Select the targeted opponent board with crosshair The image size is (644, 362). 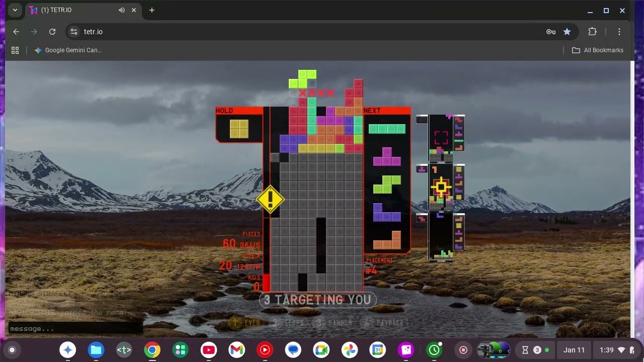(x=441, y=187)
